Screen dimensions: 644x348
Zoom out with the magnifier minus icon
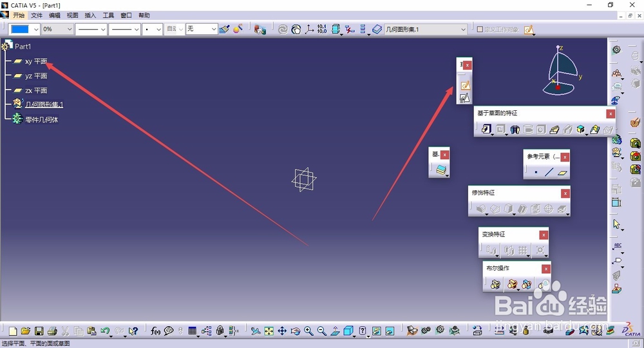(321, 331)
